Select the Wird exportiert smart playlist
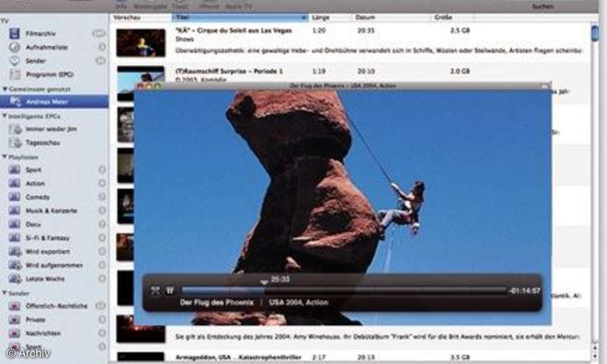The height and width of the screenshot is (364, 607). click(x=48, y=252)
